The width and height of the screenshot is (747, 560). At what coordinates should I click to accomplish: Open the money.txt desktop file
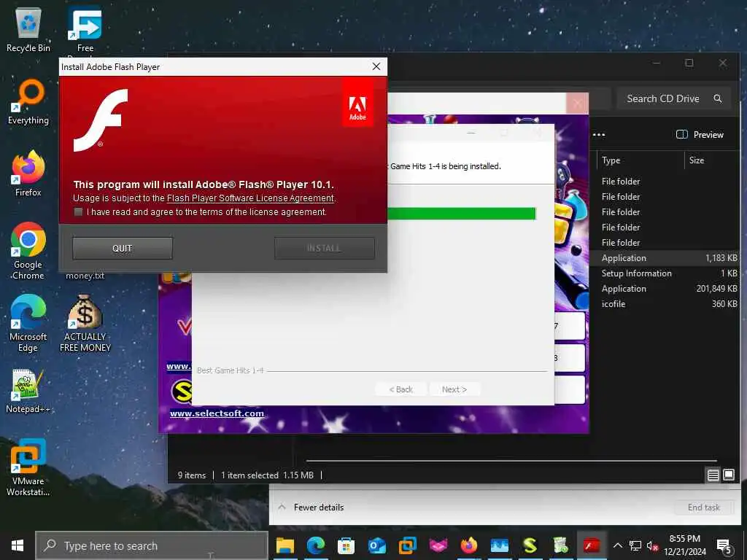[85, 276]
